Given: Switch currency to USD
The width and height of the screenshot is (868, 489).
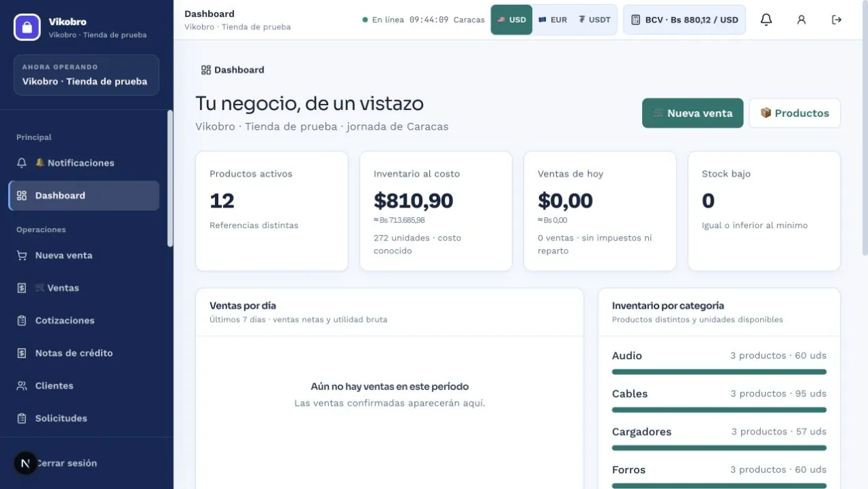Looking at the screenshot, I should pyautogui.click(x=512, y=20).
